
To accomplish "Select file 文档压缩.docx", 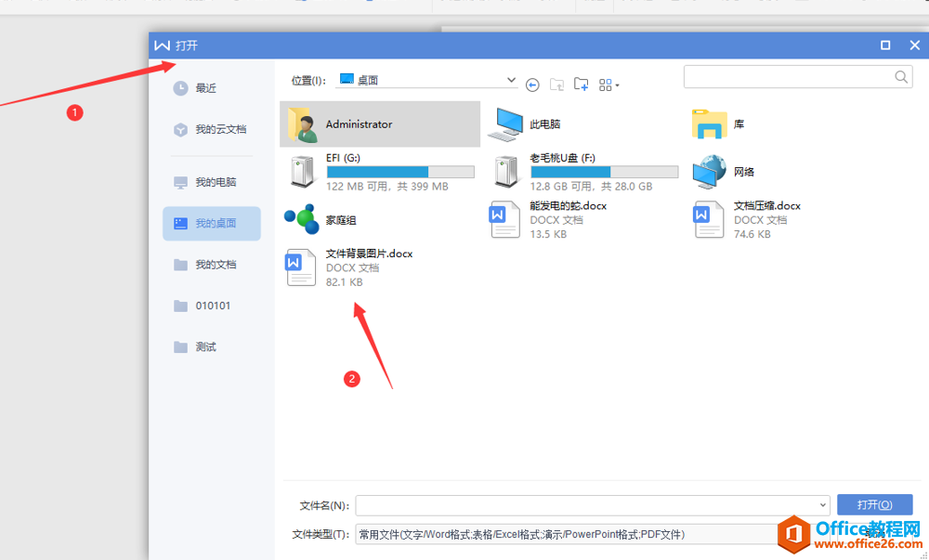I will pos(747,220).
